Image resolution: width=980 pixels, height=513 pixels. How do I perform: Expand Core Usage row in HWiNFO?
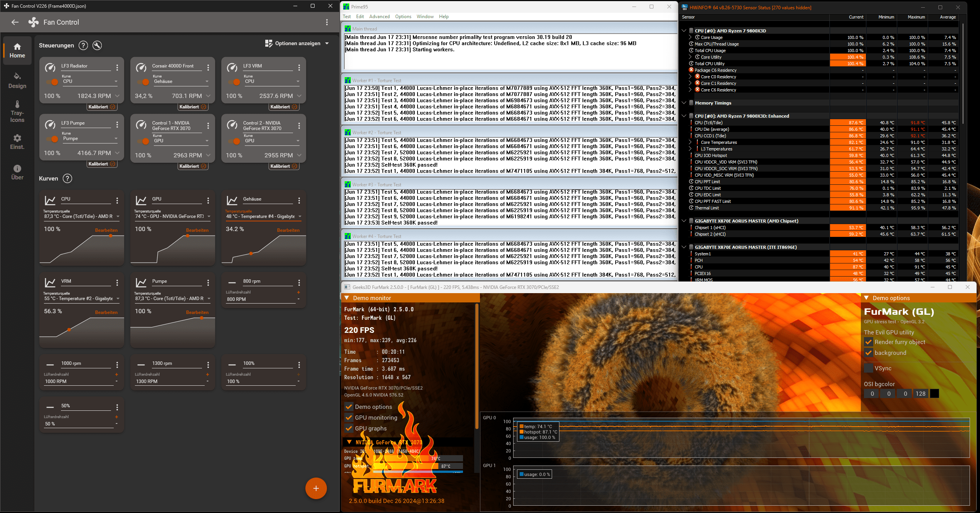(x=690, y=37)
